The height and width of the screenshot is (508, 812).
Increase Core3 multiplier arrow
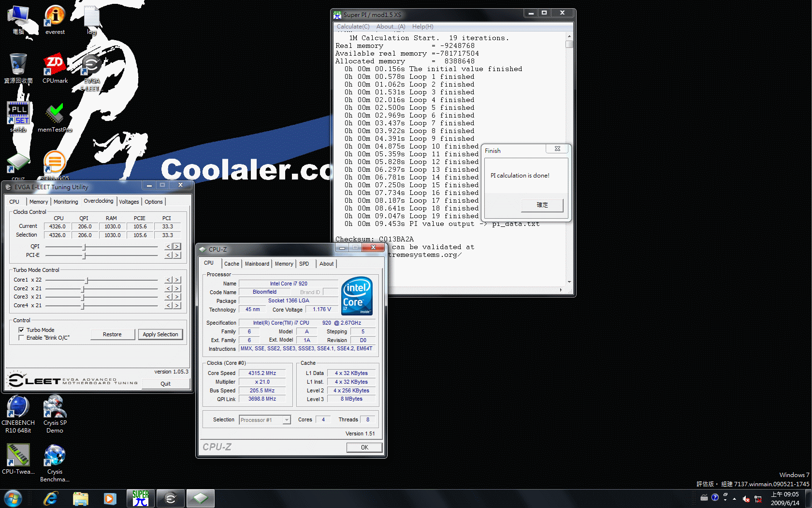pyautogui.click(x=177, y=297)
